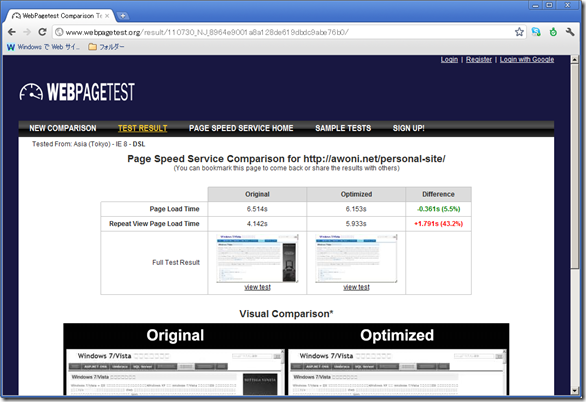This screenshot has width=586, height=402.
Task: Reload the page with refresh icon
Action: [42, 32]
